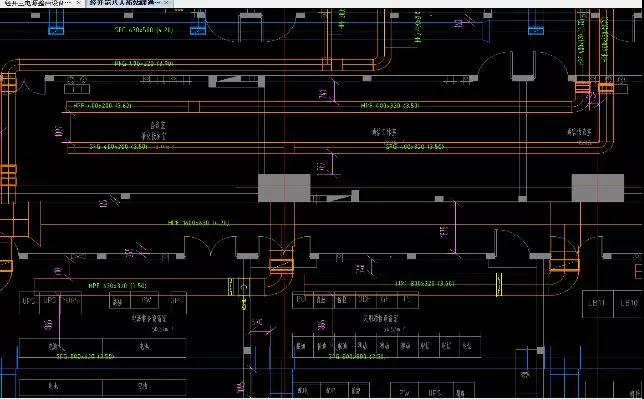644x399 pixels.
Task: Select the HPF 400x200 duct label
Action: click(102, 106)
